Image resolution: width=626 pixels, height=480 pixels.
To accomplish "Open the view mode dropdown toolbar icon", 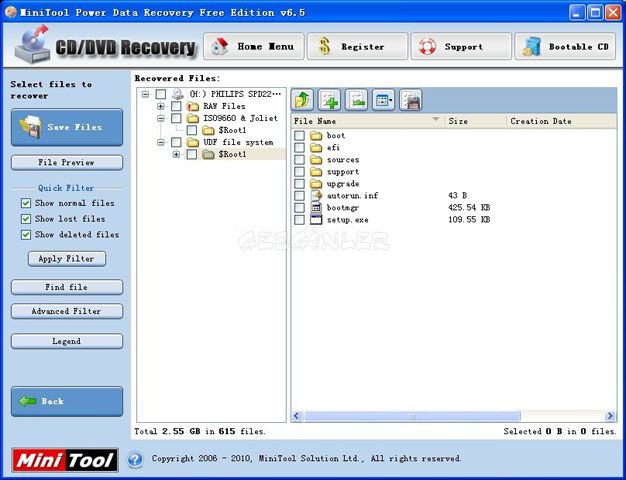I will click(x=383, y=100).
